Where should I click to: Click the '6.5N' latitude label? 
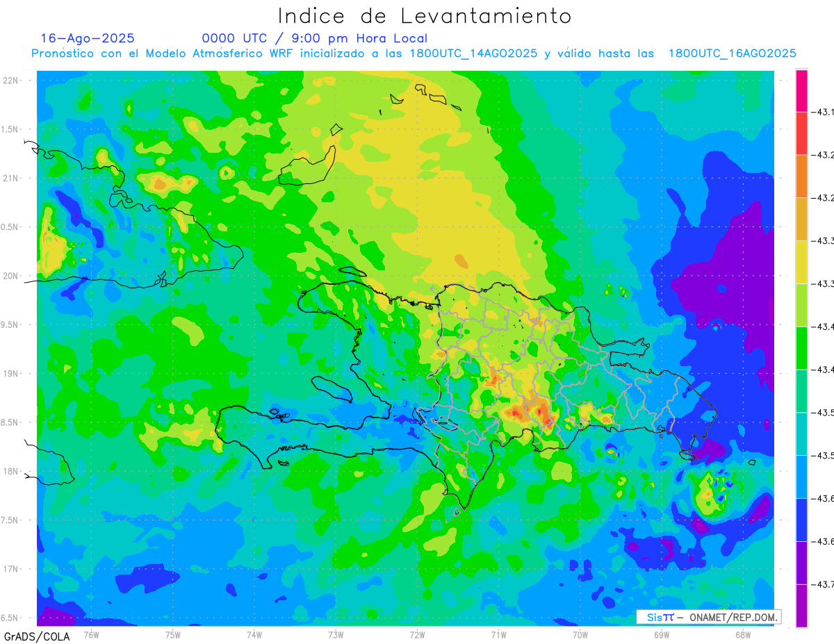point(10,618)
